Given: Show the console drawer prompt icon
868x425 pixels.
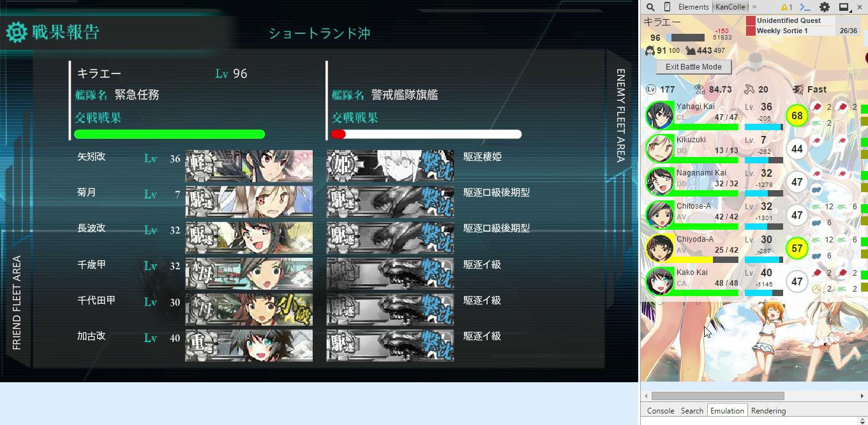Looking at the screenshot, I should pos(805,7).
